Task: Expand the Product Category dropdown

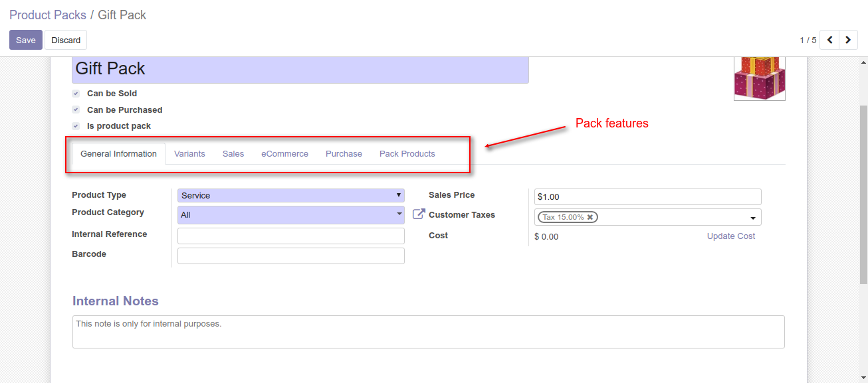Action: point(290,215)
